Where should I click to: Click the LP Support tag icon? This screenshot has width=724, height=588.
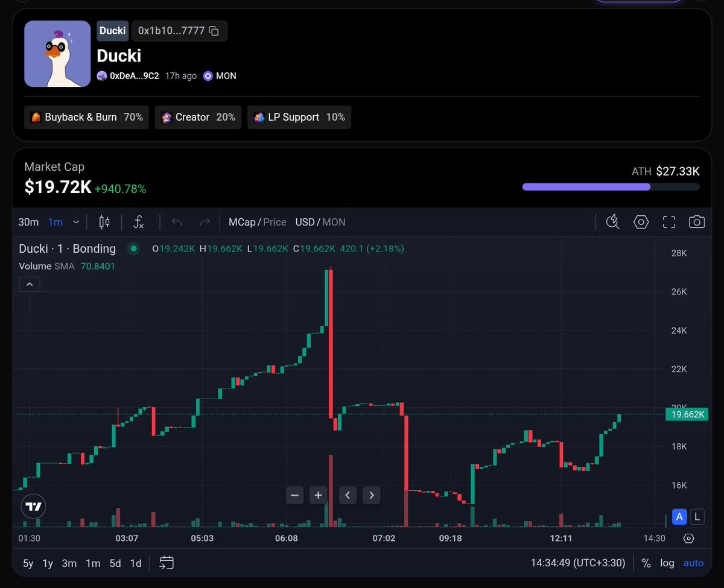(x=259, y=117)
